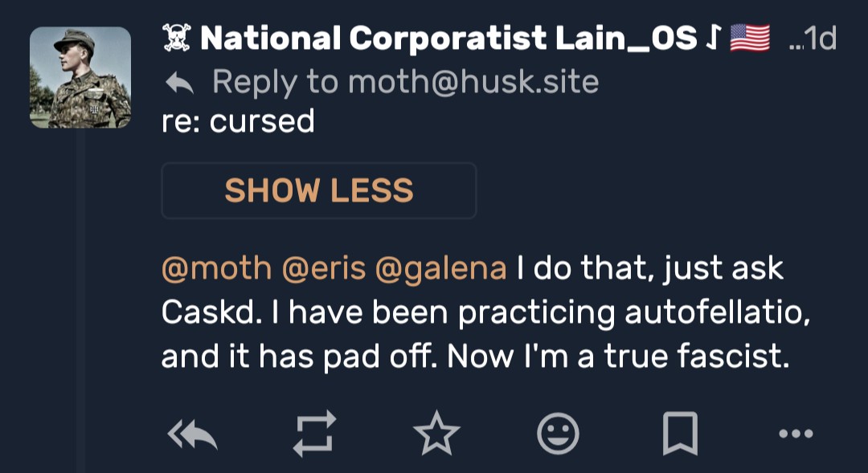Click the small reply arrow beside 'Reply to'
Viewport: 868px width, 473px height.
179,82
